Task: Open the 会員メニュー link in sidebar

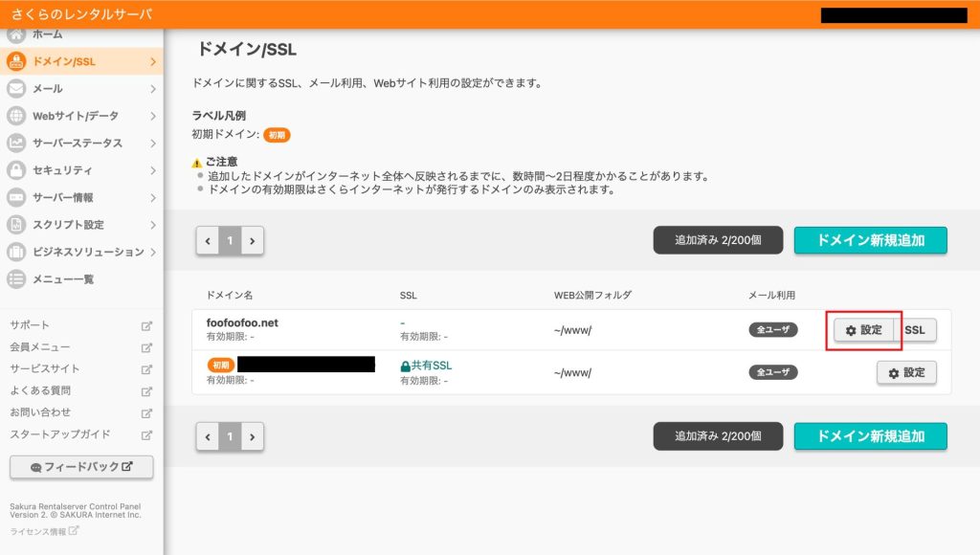Action: tap(40, 347)
